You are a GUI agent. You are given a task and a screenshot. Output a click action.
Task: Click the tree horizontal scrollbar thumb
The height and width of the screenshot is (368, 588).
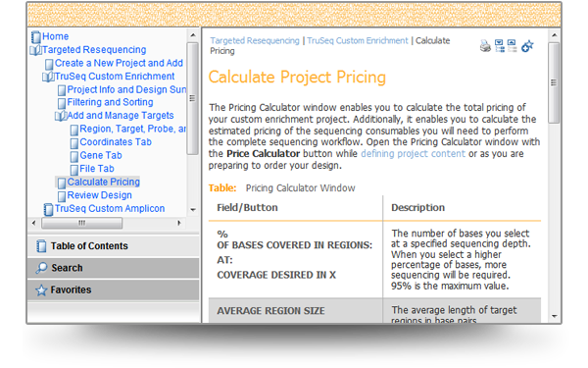81,223
